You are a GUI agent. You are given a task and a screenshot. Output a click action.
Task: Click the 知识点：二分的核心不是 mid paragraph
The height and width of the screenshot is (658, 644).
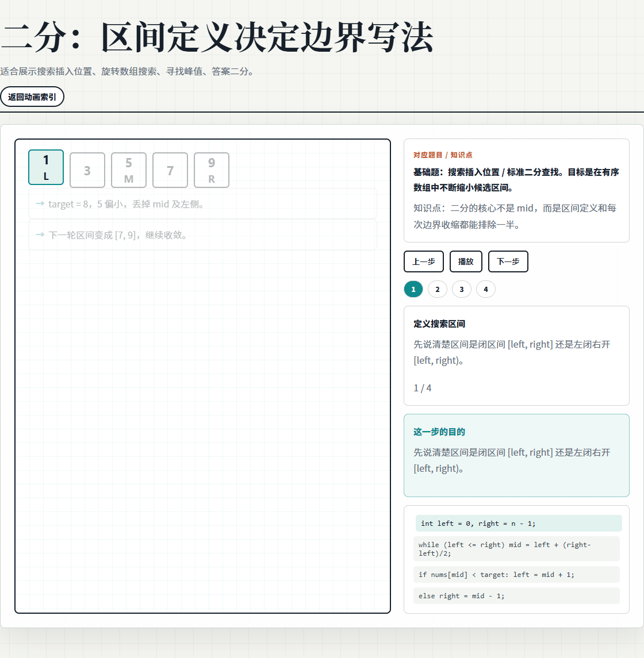click(515, 216)
